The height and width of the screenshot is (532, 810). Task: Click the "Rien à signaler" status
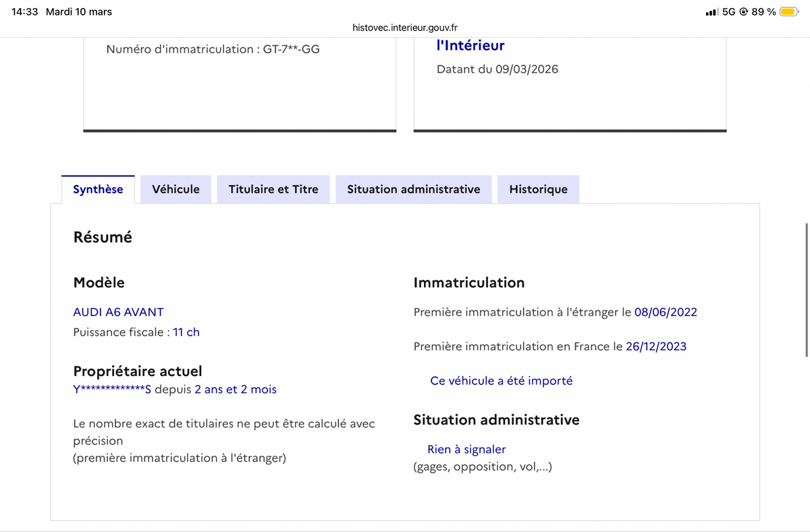tap(466, 449)
